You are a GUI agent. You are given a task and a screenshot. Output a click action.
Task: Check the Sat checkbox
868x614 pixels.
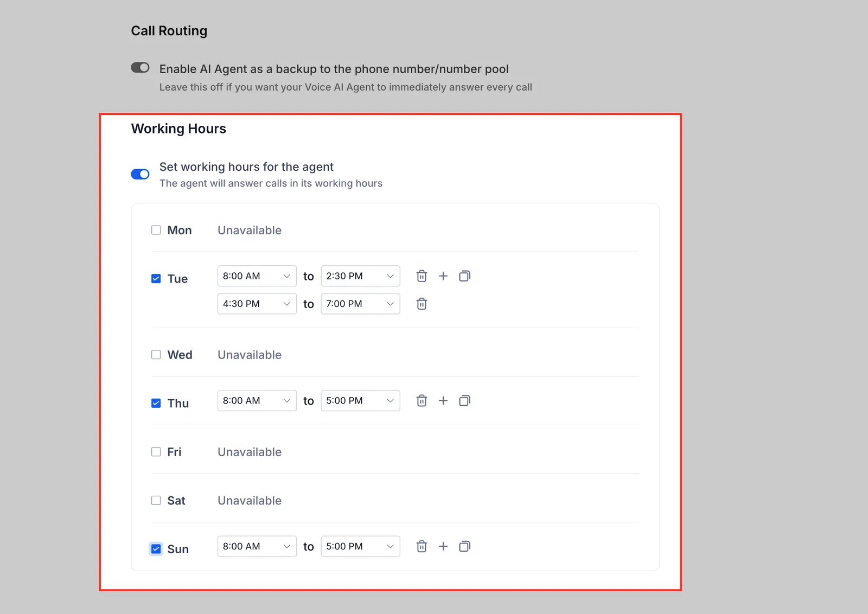(x=156, y=500)
